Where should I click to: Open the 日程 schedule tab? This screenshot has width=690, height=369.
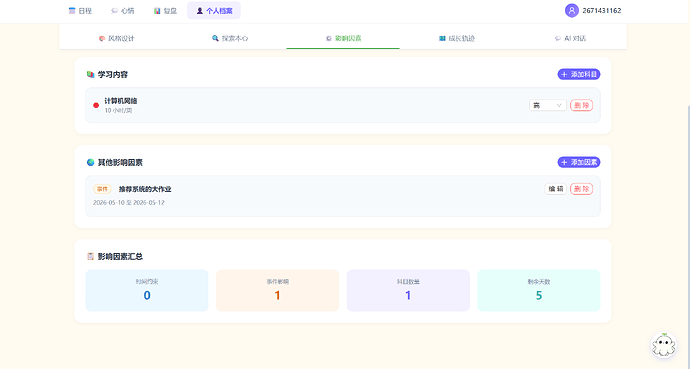point(80,11)
